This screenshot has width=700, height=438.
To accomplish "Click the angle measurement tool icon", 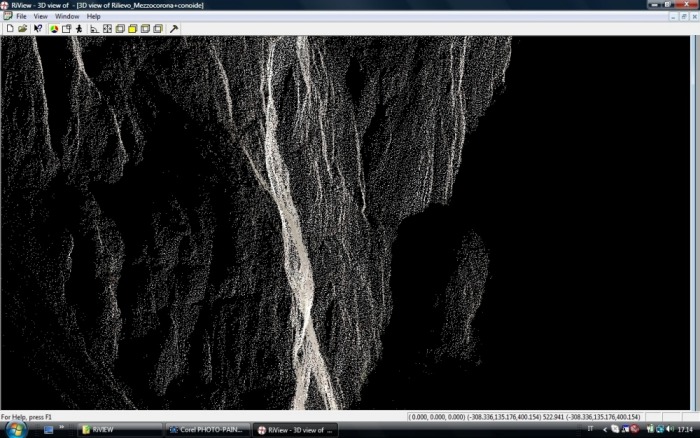I will tap(95, 29).
